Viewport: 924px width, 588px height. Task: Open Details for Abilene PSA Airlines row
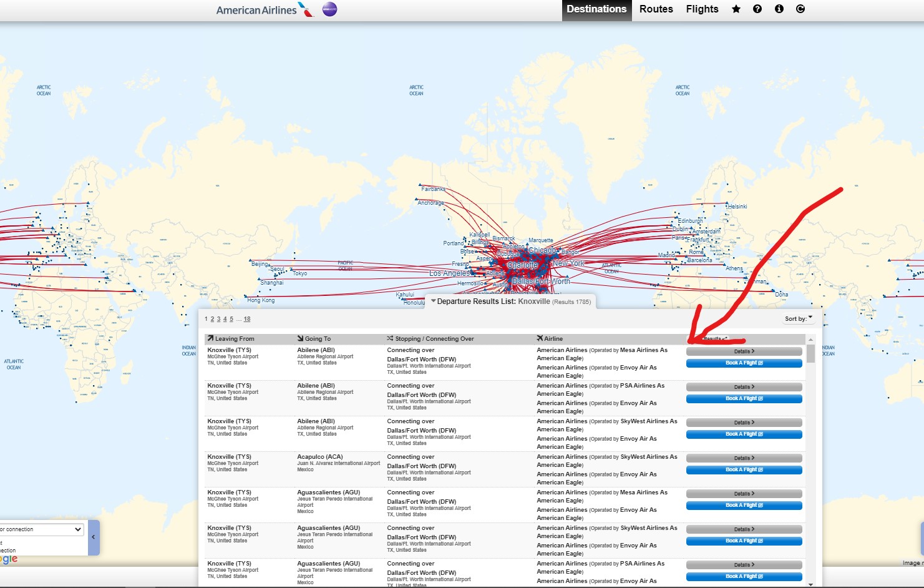[744, 387]
